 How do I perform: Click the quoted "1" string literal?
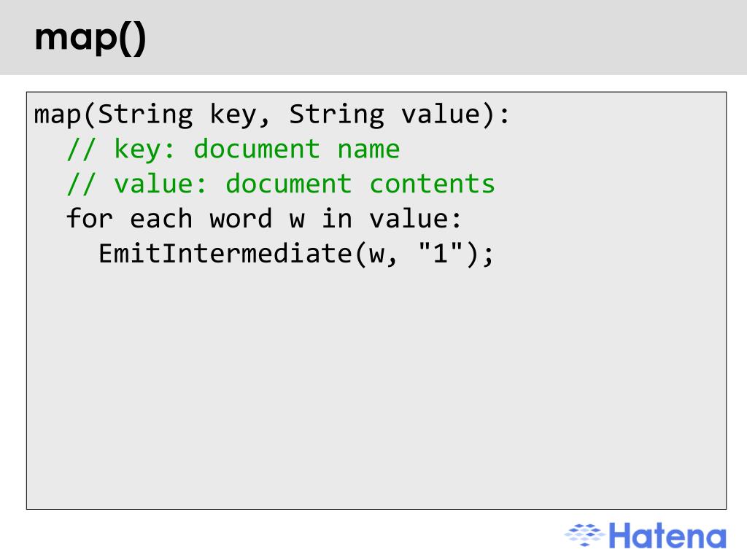[440, 253]
